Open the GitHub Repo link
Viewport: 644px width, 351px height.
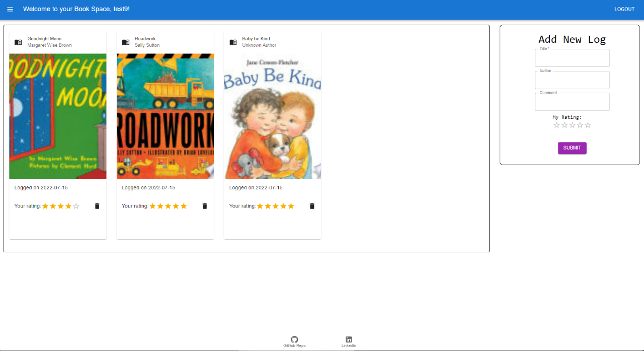[x=294, y=341]
